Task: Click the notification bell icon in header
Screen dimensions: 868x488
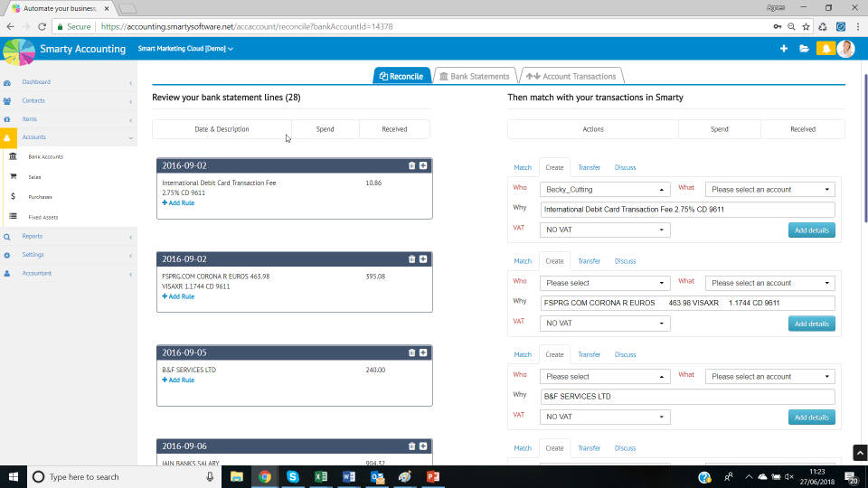Action: pyautogui.click(x=825, y=49)
